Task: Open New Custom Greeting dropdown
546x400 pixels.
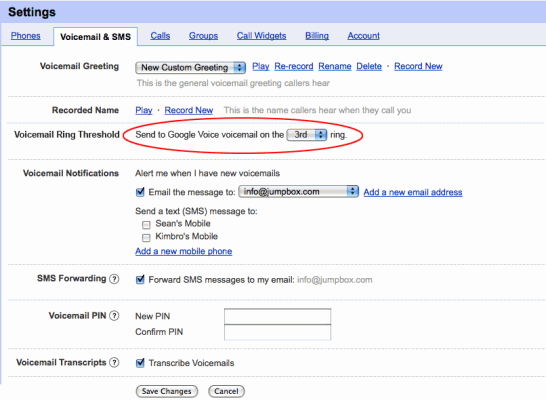Action: [x=190, y=67]
